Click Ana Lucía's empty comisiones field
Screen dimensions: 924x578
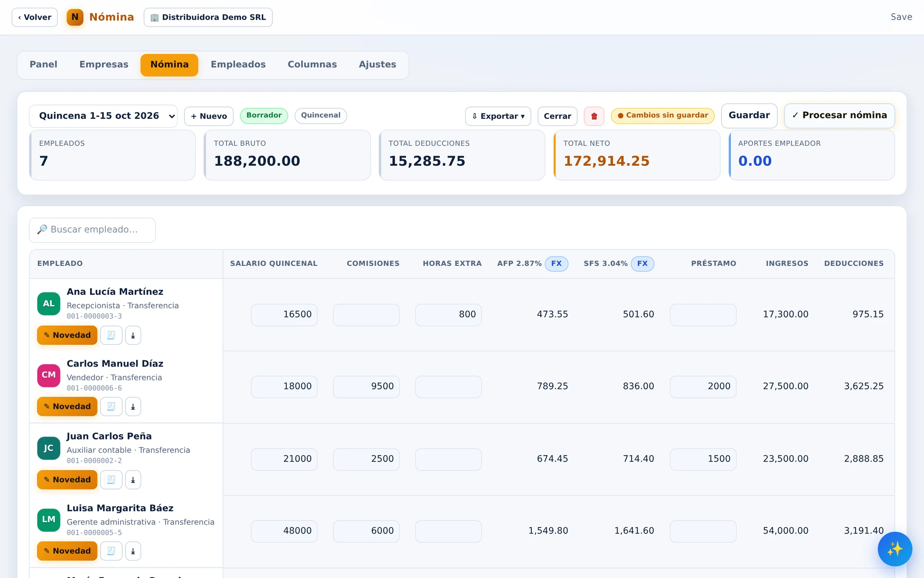pyautogui.click(x=366, y=315)
